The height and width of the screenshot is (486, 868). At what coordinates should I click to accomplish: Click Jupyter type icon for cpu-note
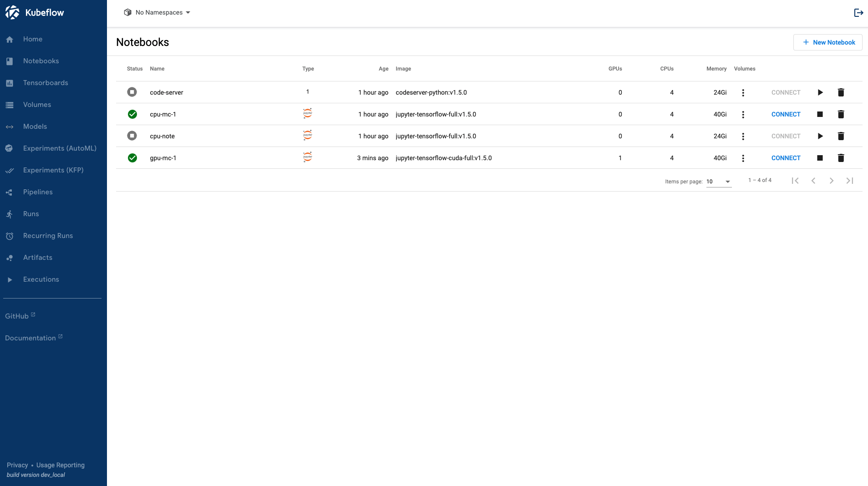tap(308, 135)
